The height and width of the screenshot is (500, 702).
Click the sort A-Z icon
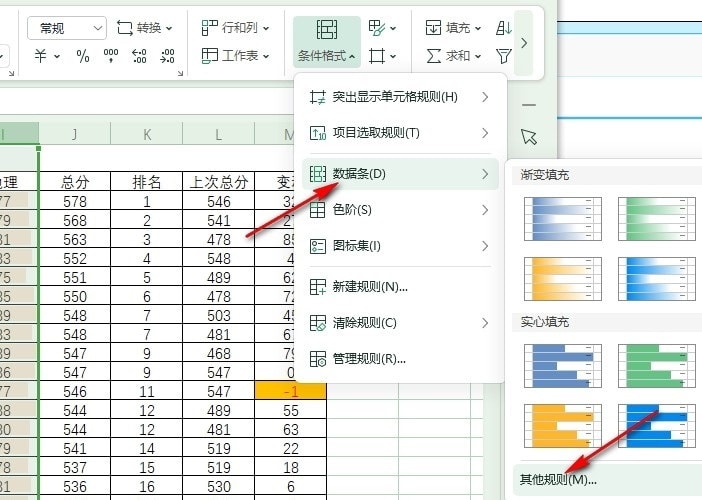coord(504,28)
